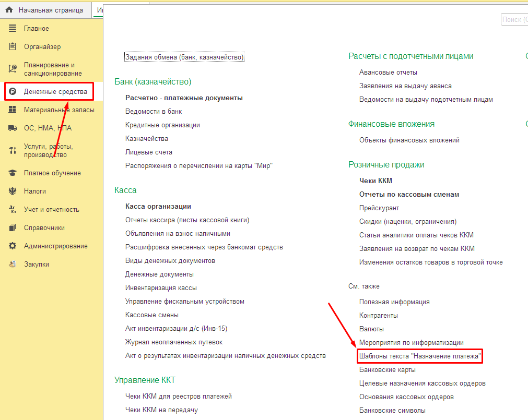The height and width of the screenshot is (420, 528).
Task: Open Задания обмена (банк, казначейство)
Action: click(x=184, y=57)
